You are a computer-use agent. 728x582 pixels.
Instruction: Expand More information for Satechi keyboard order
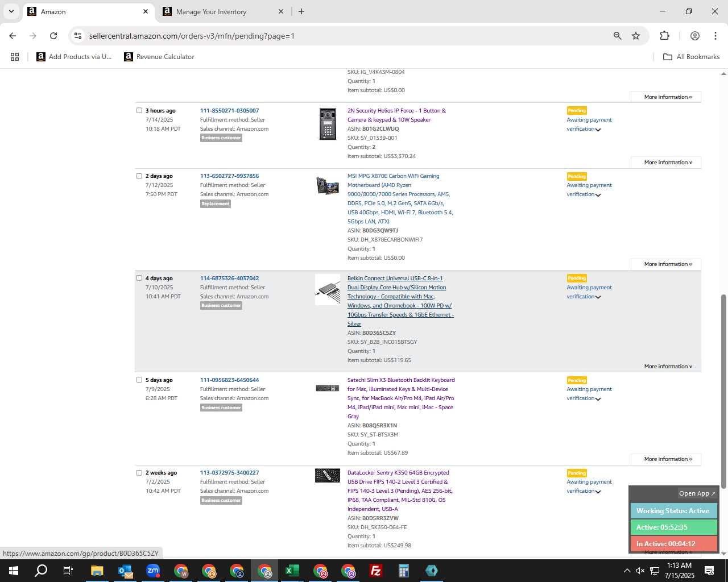(666, 459)
